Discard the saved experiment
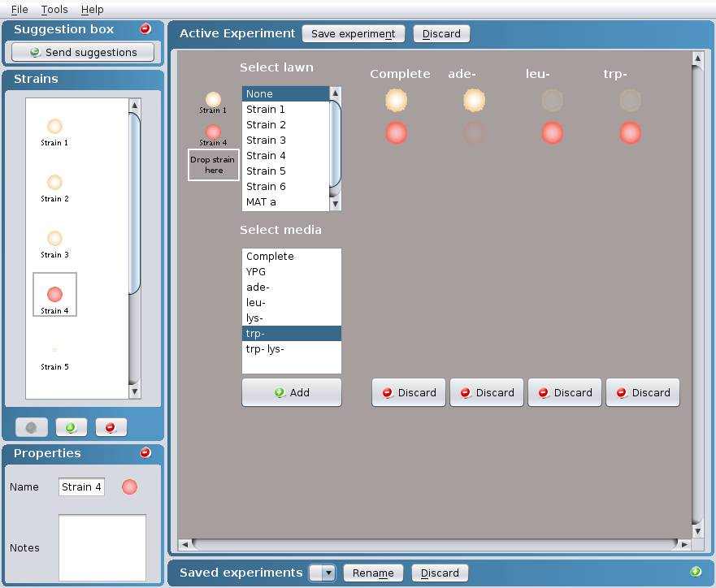 pos(440,573)
